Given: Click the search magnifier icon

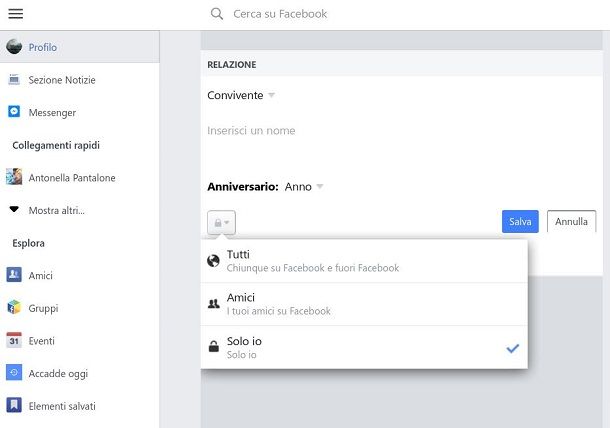Looking at the screenshot, I should (x=217, y=14).
